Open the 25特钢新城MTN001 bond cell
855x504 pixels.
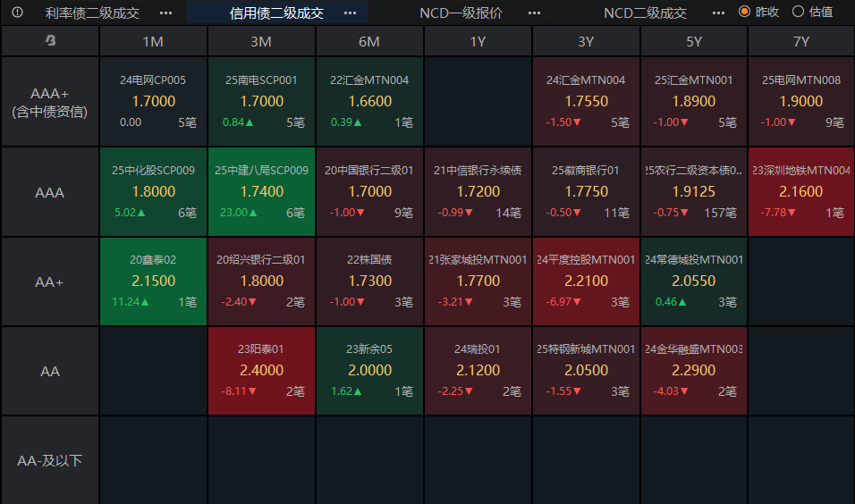click(x=586, y=371)
